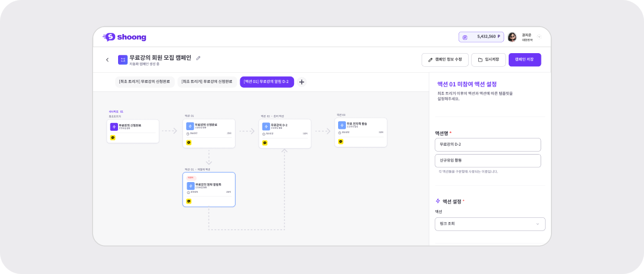Switch to first [최초 트리거] 무료강의 신청완료 tab
Screen dimensions: 644x274
click(x=144, y=82)
